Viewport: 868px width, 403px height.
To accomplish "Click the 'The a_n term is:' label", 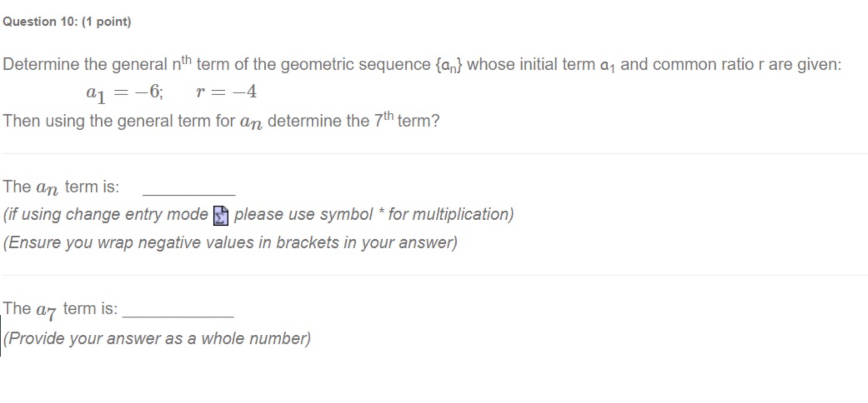I will pyautogui.click(x=61, y=187).
